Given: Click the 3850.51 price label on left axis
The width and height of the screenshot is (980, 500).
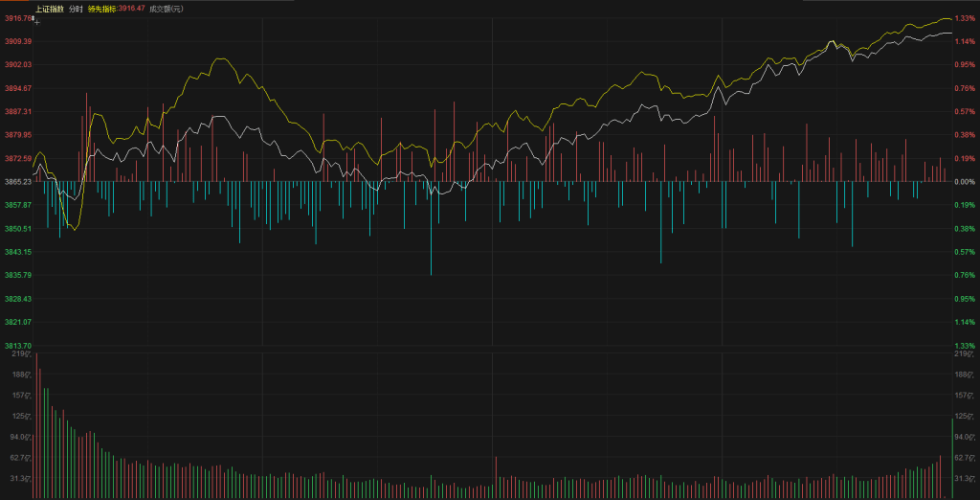Looking at the screenshot, I should click(x=17, y=228).
